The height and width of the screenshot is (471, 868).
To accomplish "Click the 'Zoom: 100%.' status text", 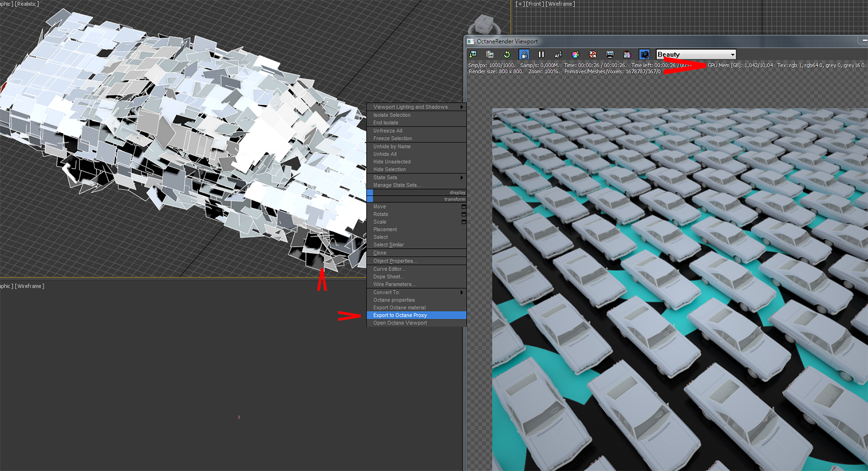I will (544, 72).
